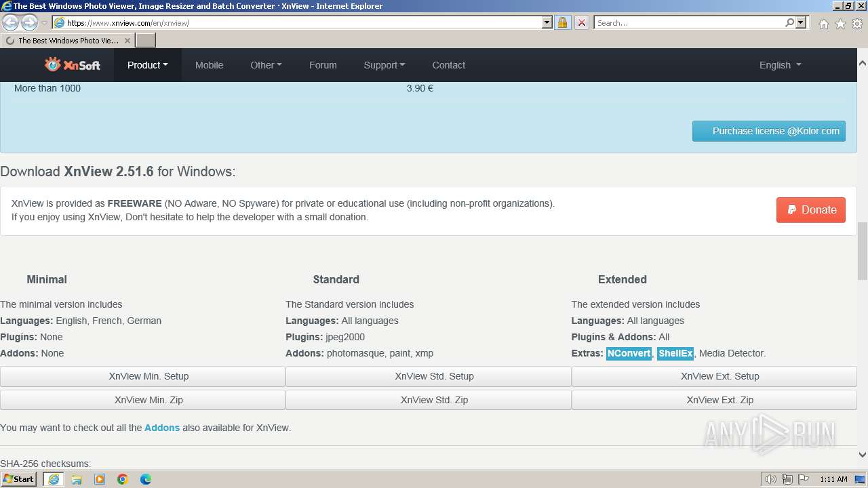
Task: Click the security lock icon in address bar
Action: 562,22
